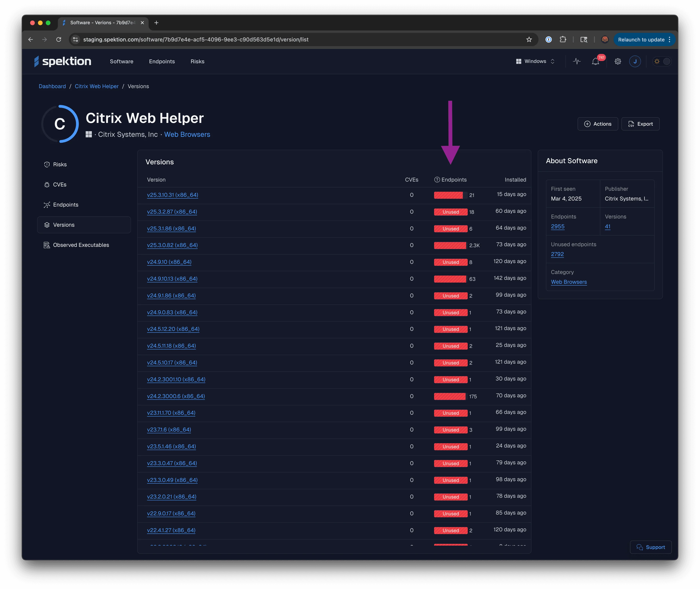Open version v24.2.3000.6 (x86_64)

click(x=176, y=396)
